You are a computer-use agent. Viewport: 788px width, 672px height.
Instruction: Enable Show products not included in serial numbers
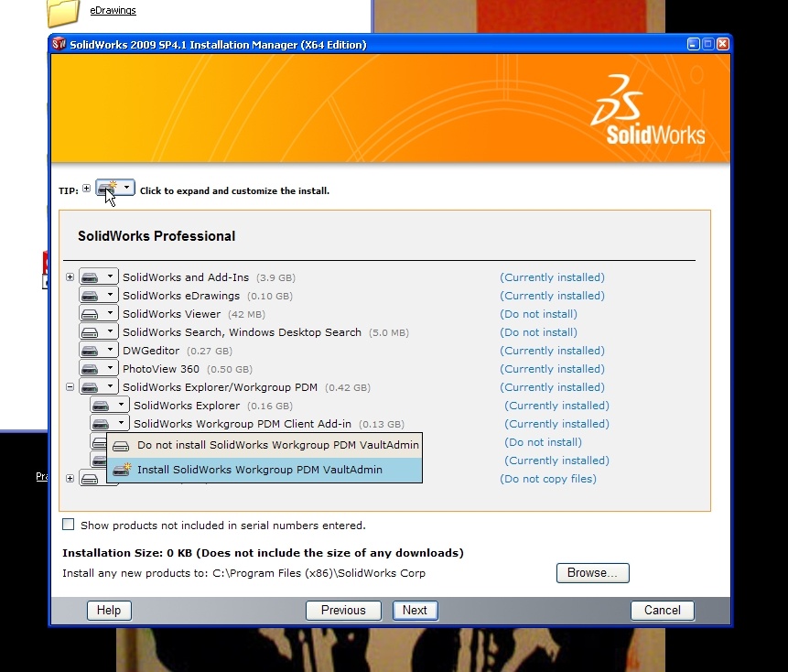click(x=69, y=525)
